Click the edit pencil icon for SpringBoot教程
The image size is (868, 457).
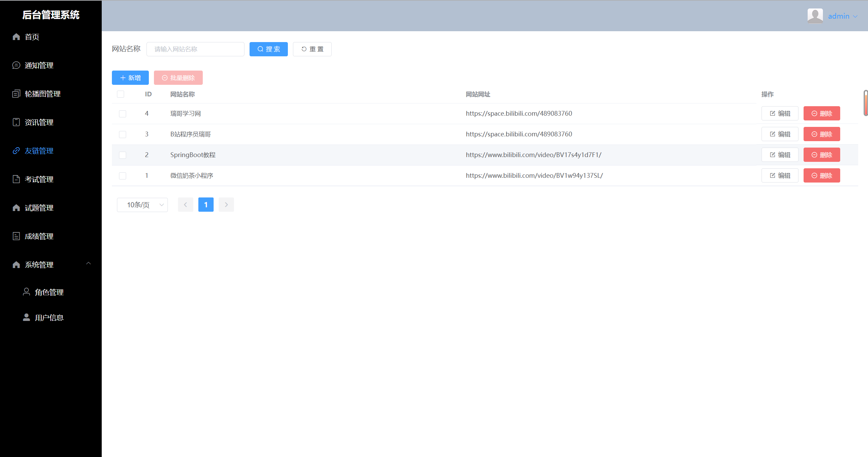point(773,155)
